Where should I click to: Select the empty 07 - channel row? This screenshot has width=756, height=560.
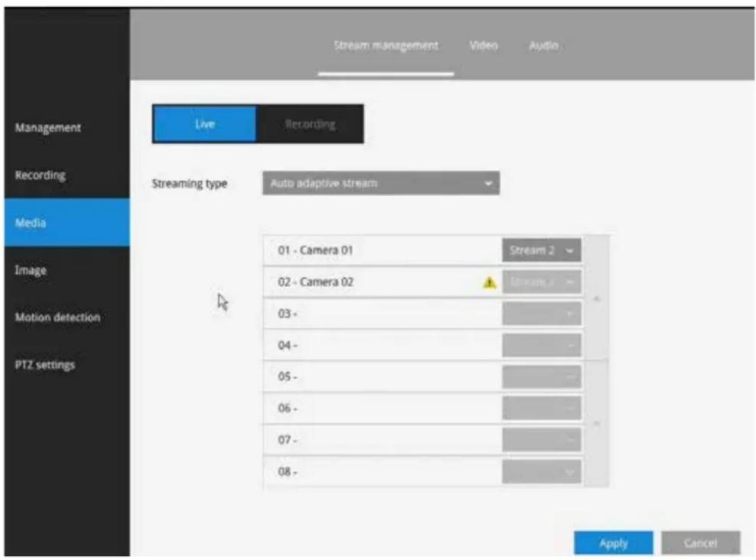[423, 440]
